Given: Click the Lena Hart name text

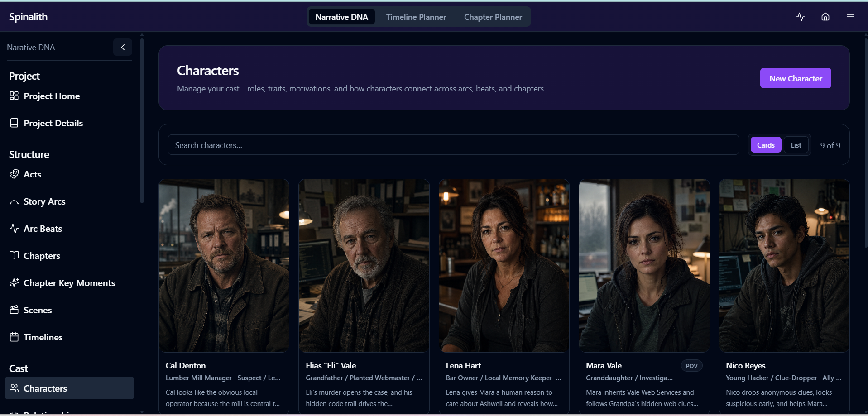Looking at the screenshot, I should click(x=463, y=365).
